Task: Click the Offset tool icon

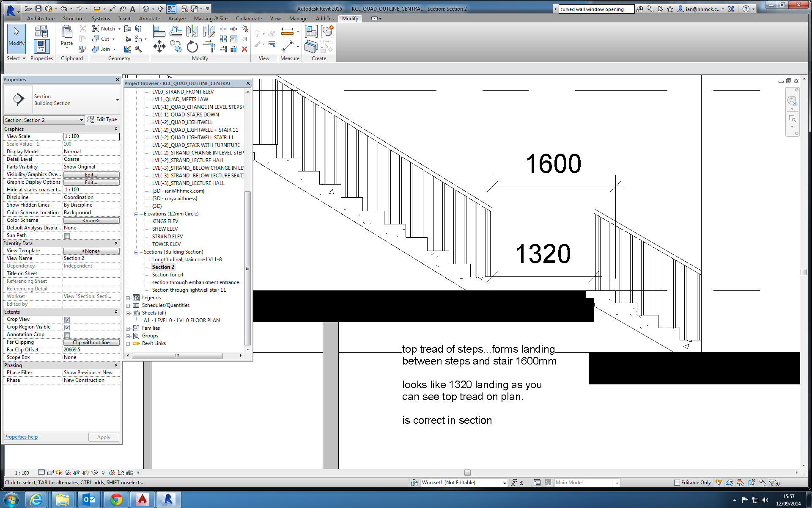Action: pos(176,31)
